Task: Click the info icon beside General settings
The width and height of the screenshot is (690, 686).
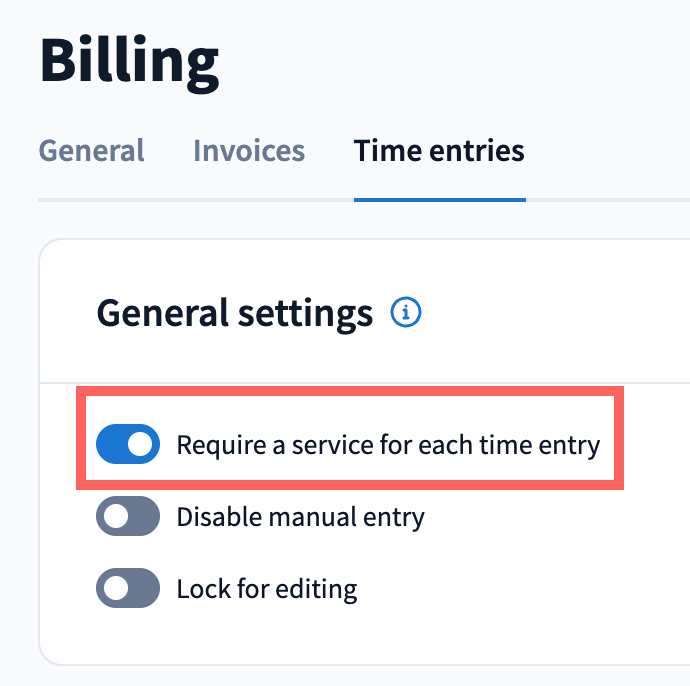Action: click(406, 313)
